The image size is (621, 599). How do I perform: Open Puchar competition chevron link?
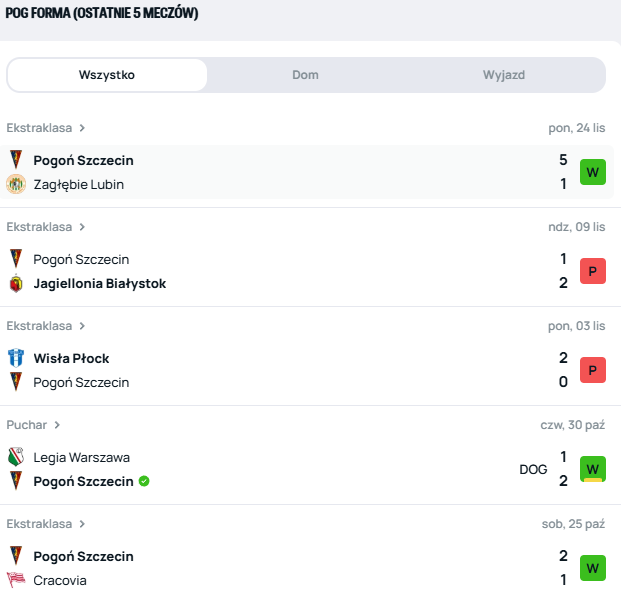[57, 425]
